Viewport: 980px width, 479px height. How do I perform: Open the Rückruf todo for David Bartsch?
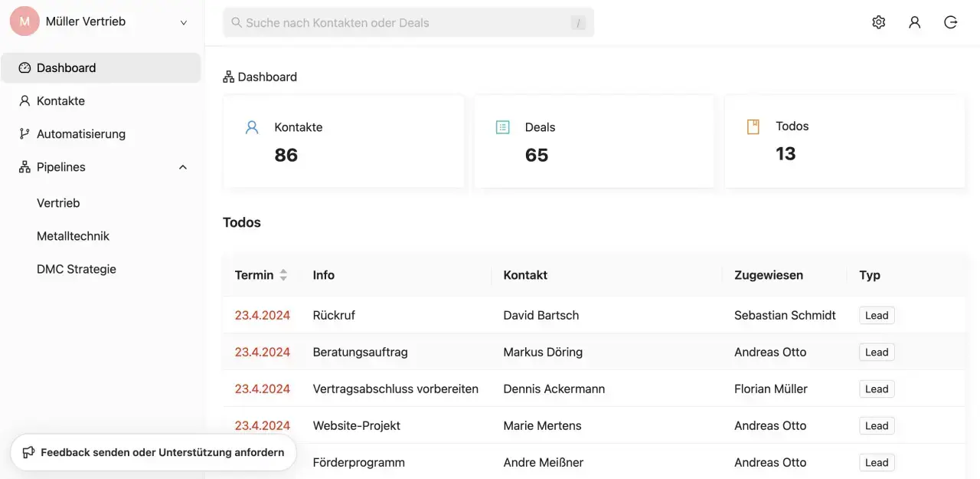[334, 315]
